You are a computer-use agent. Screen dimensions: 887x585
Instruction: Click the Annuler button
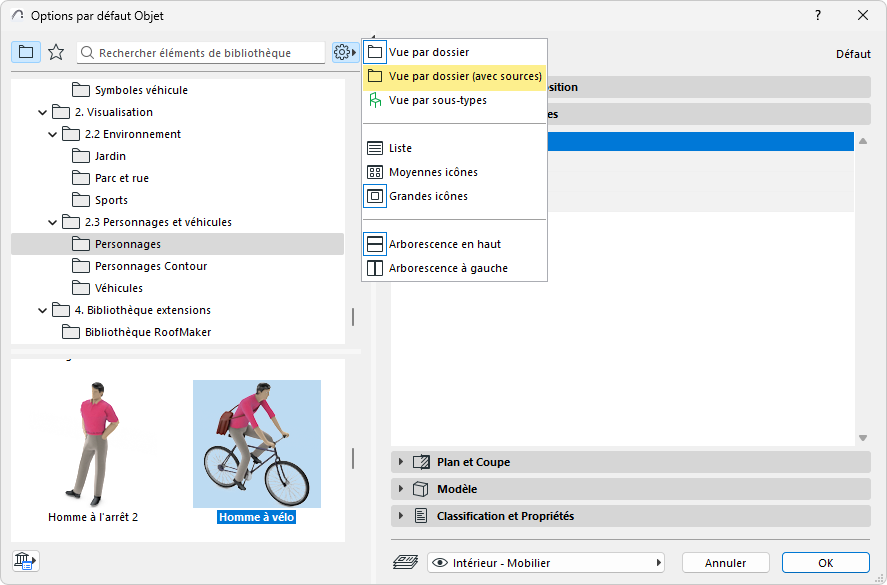pyautogui.click(x=725, y=563)
